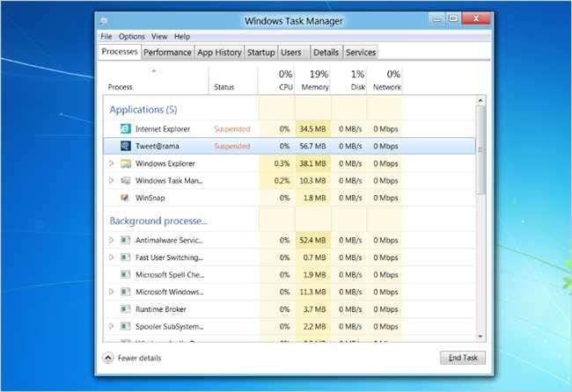Switch to the Processes tab

click(120, 52)
